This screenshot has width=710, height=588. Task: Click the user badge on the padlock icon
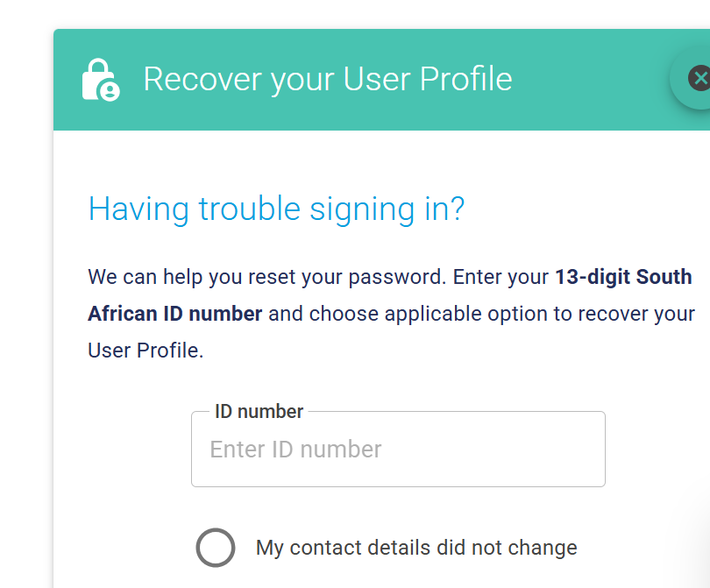tap(110, 90)
